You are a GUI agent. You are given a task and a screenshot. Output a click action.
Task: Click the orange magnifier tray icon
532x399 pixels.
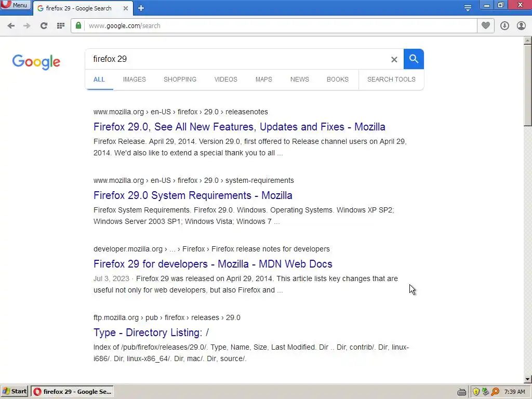[495, 392]
